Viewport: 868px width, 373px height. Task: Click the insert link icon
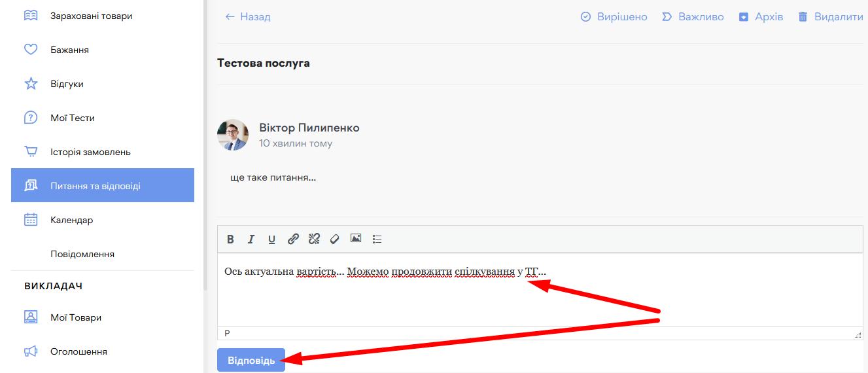293,240
